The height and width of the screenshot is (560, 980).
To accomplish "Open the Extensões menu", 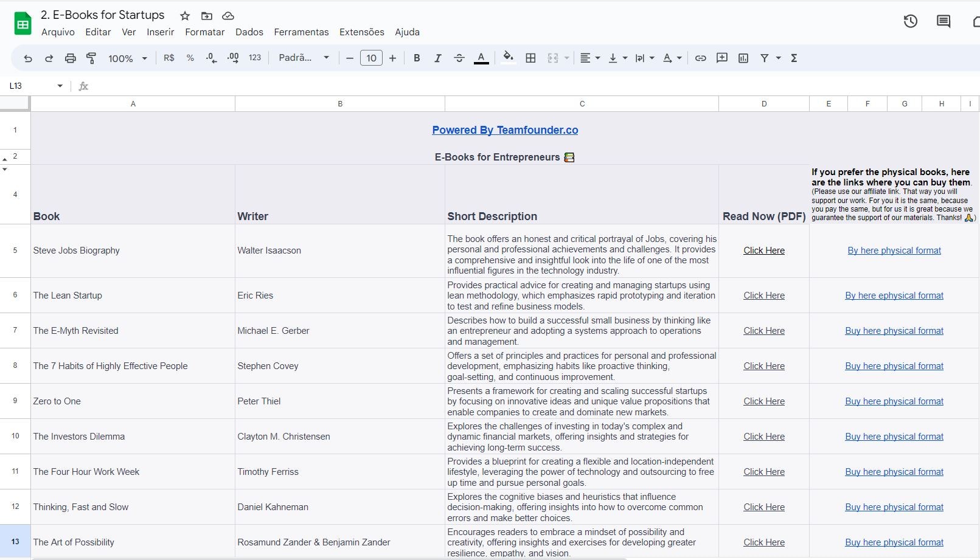I will pyautogui.click(x=362, y=32).
